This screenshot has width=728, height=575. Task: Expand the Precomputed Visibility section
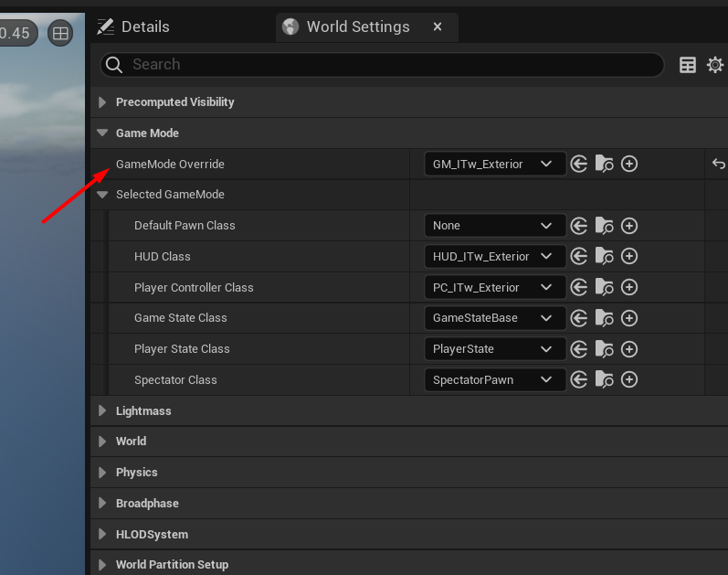pos(102,102)
